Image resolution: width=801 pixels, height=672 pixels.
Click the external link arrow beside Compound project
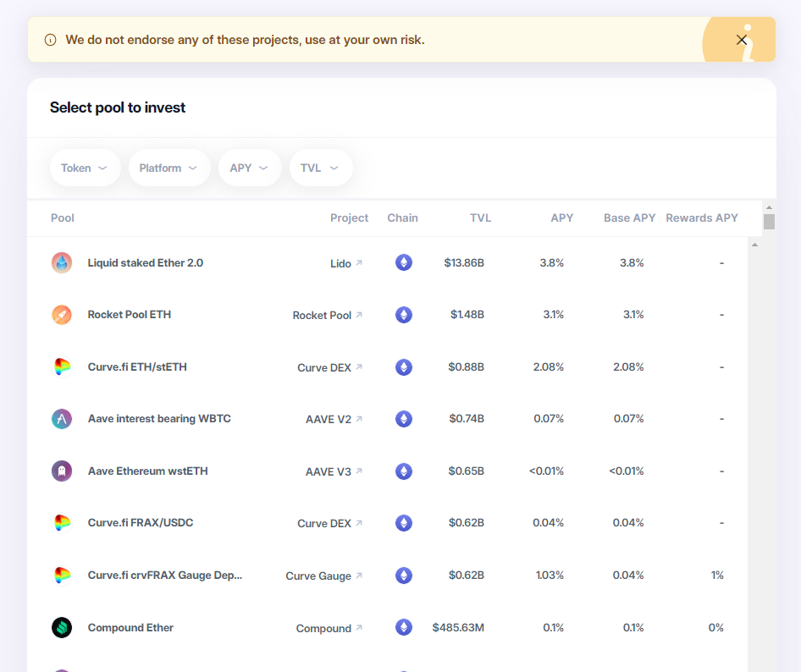pos(359,628)
